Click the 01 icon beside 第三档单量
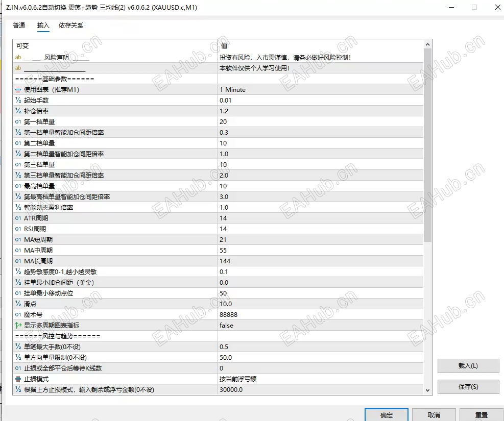Screen dimensions: 504x421 (x=18, y=164)
